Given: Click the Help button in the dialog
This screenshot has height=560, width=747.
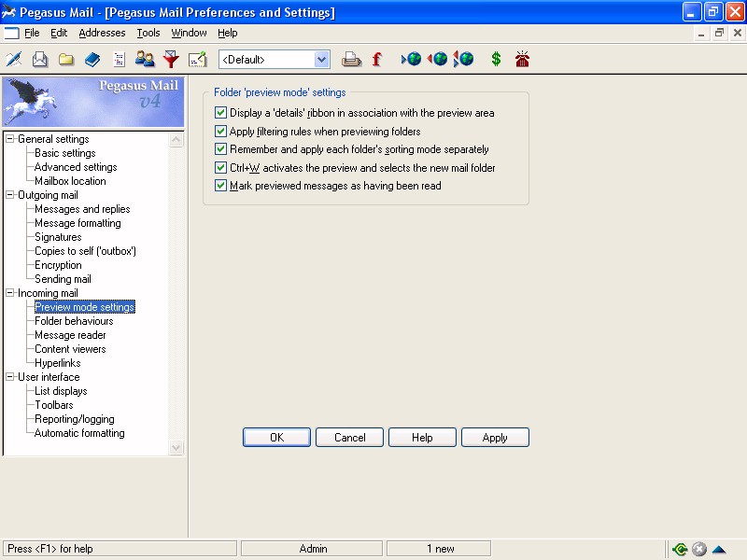Looking at the screenshot, I should tap(422, 437).
